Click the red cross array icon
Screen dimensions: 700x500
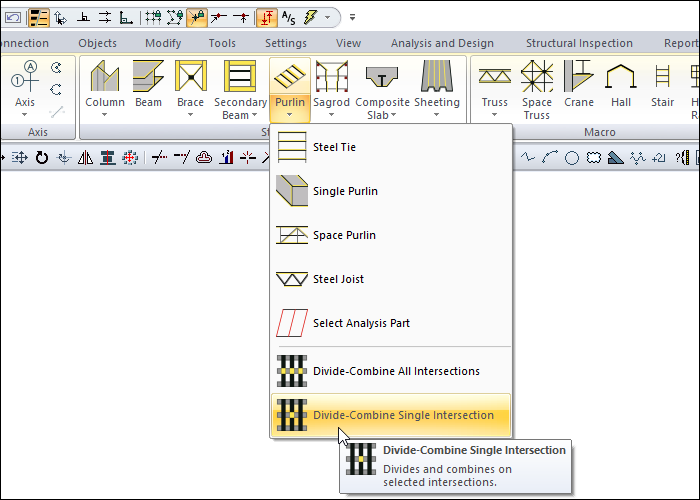(129, 157)
